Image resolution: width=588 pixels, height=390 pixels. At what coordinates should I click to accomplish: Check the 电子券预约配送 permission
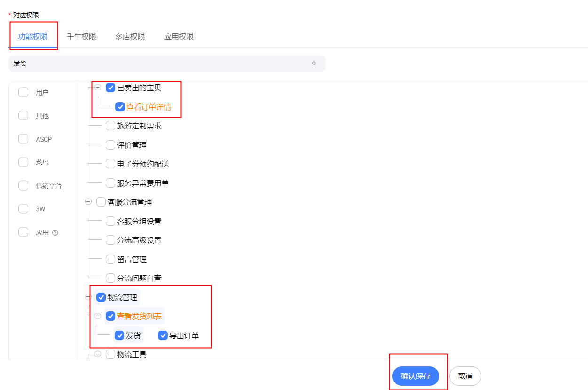pos(110,164)
